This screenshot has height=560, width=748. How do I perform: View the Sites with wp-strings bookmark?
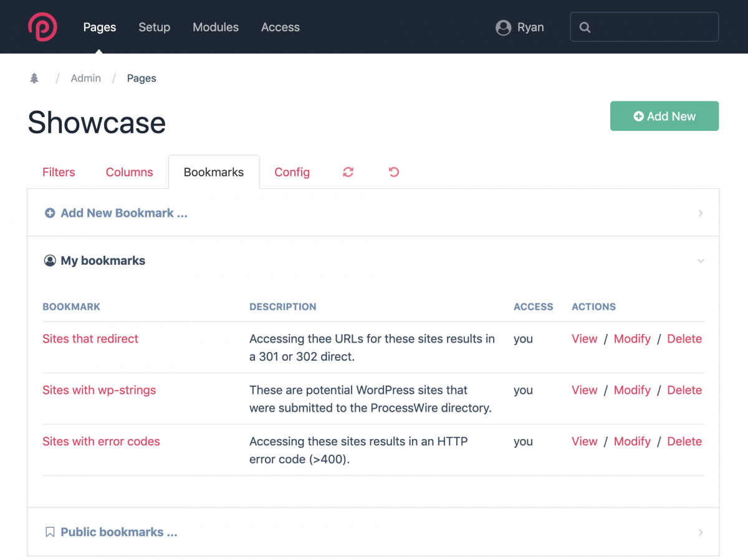coord(585,390)
